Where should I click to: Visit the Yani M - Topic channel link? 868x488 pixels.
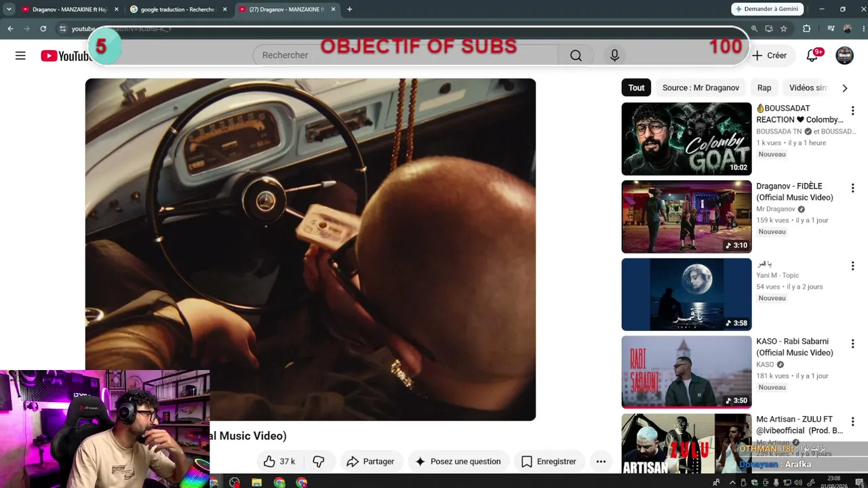point(778,275)
